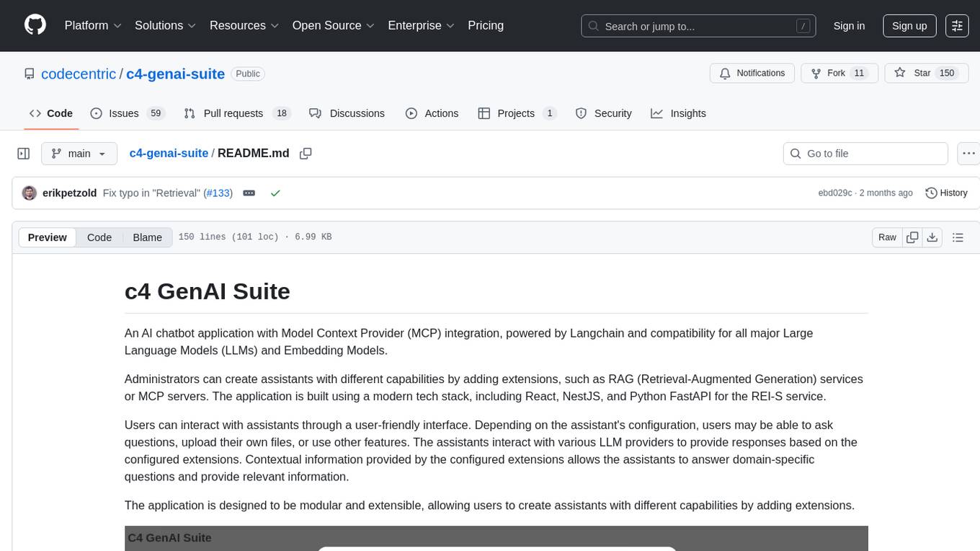View the commit check status checkmark
The image size is (980, 551).
(x=275, y=193)
